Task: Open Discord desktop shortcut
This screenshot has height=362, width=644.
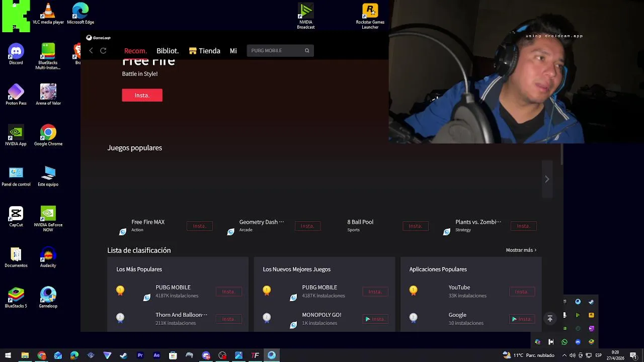Action: tap(16, 54)
